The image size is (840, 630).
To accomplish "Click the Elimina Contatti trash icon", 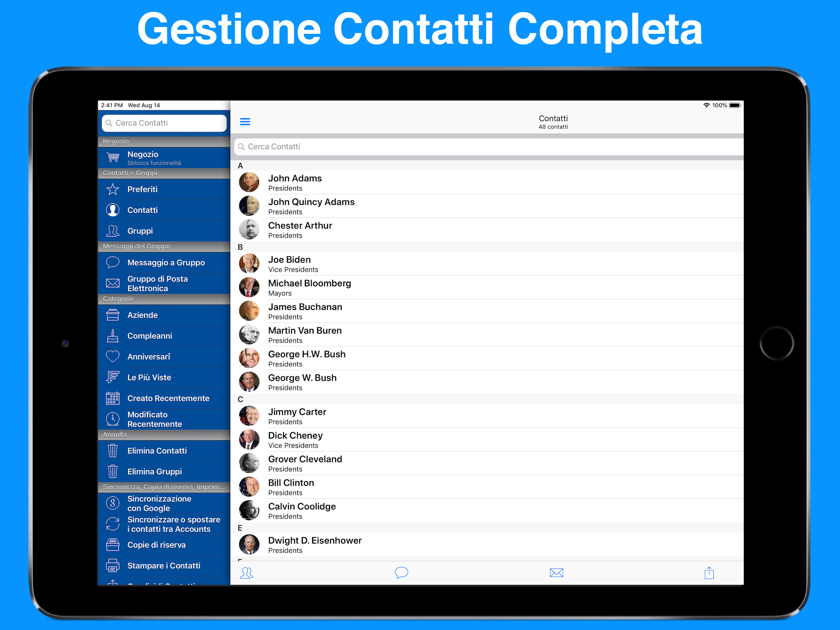I will [x=113, y=451].
